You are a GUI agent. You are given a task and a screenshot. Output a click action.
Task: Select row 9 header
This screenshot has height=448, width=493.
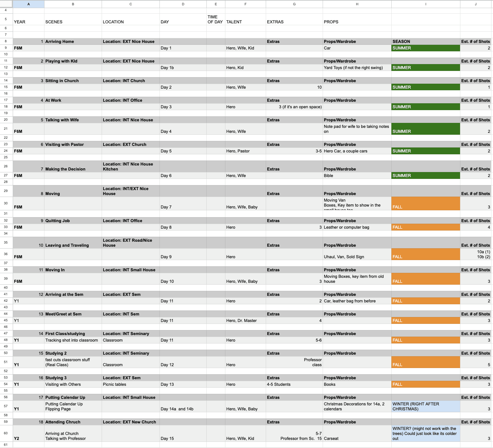[6, 48]
